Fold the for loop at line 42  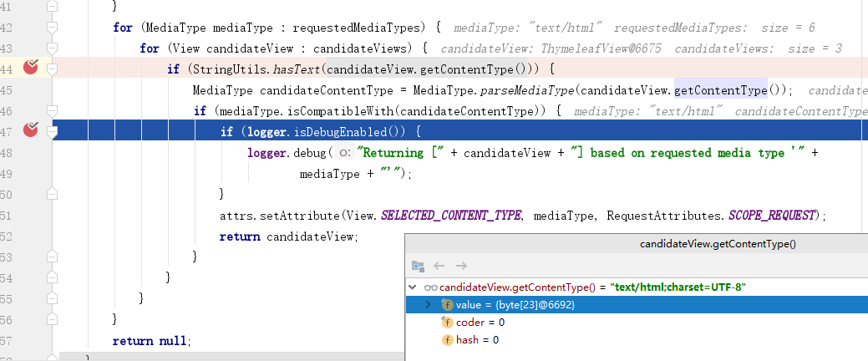52,28
